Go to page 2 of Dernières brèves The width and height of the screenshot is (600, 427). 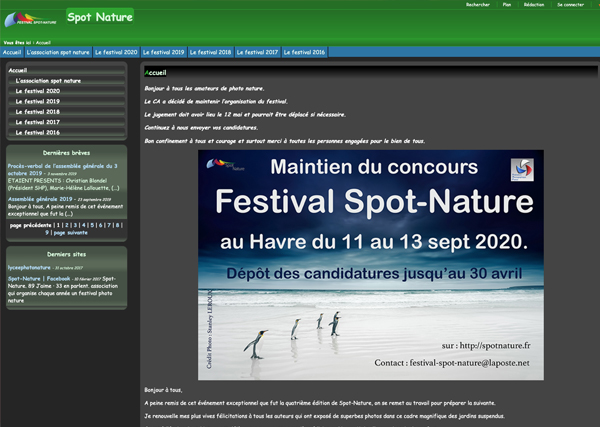(x=67, y=225)
